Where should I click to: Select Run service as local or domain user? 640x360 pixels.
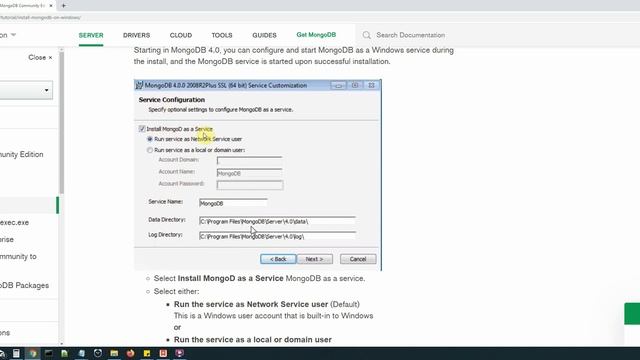click(150, 150)
